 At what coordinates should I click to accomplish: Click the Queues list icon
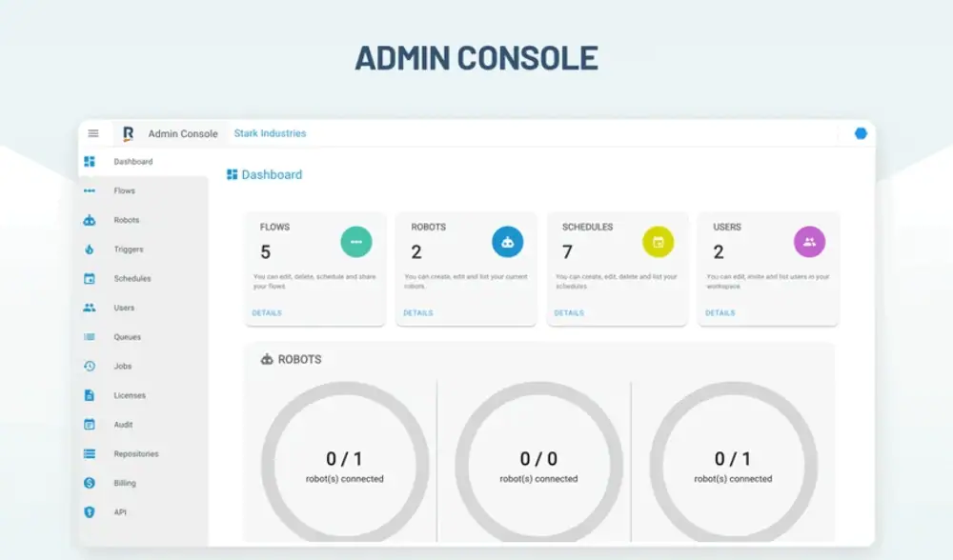[90, 337]
